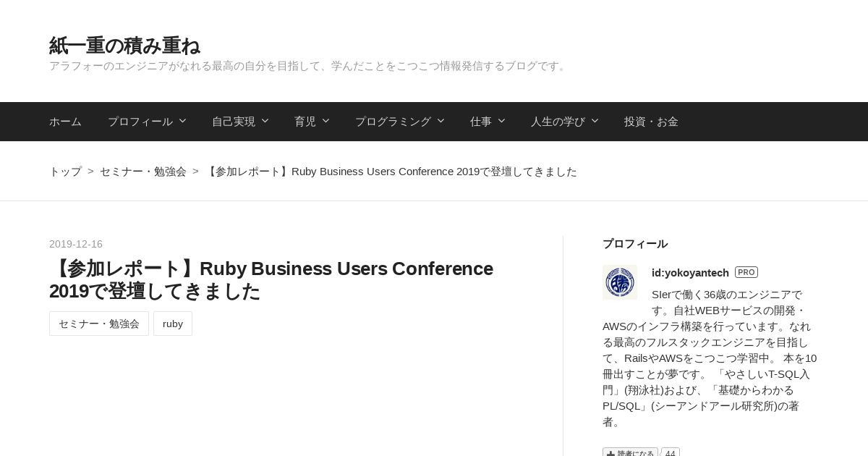Viewport: 868px width, 456px height.
Task: Open the 仕事 navigation menu
Action: coord(481,122)
